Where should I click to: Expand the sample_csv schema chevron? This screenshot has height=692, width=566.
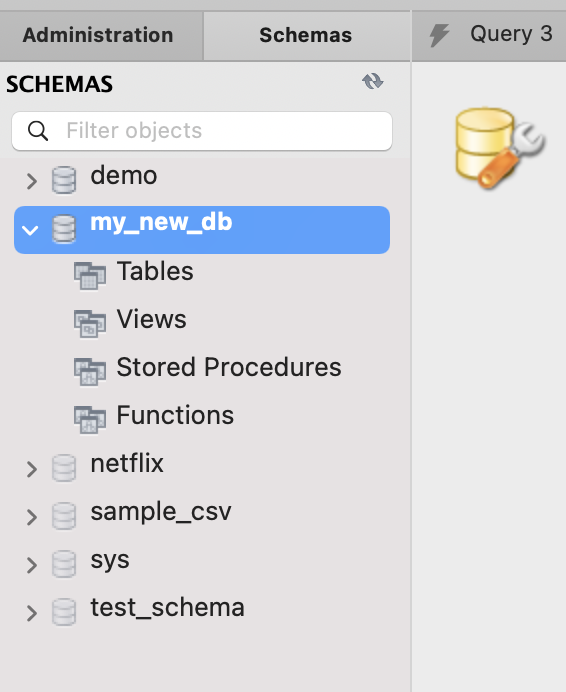pos(31,517)
